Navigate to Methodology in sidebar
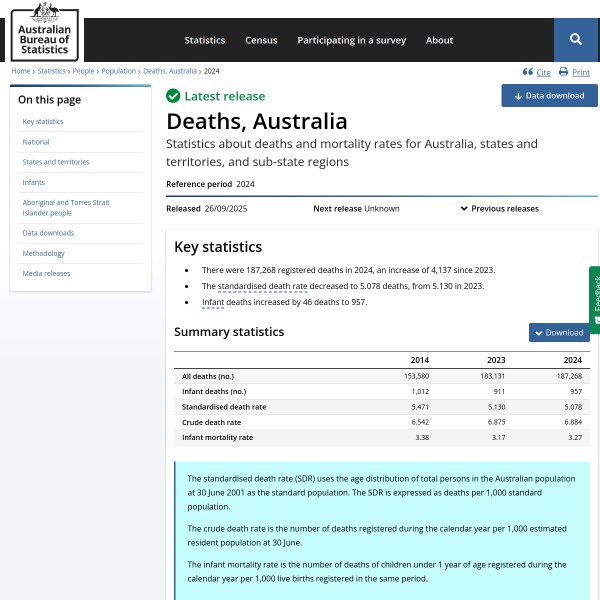Viewport: 600px width, 600px height. click(44, 253)
